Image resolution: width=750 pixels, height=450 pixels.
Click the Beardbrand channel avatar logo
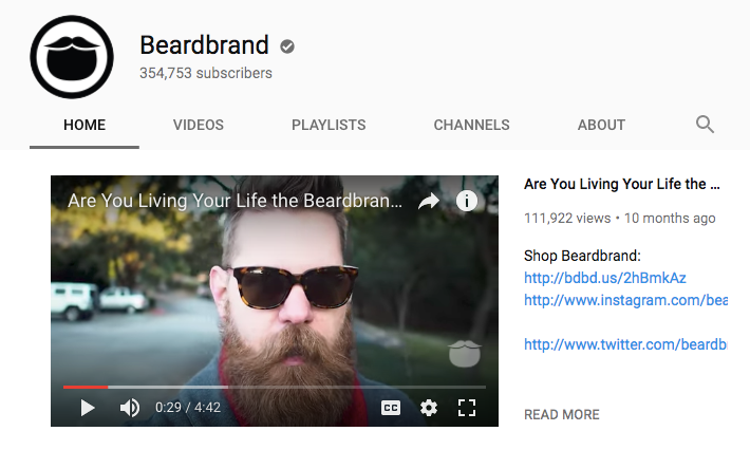(x=72, y=57)
